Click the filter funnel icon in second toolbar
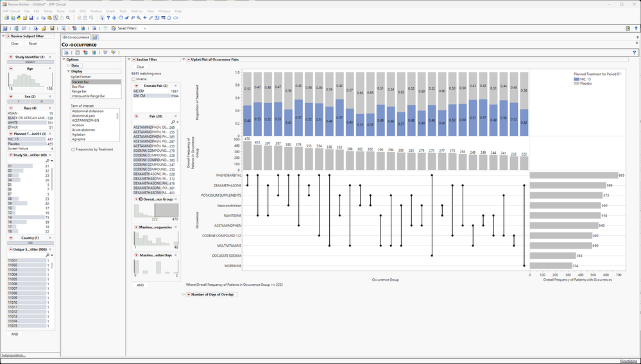This screenshot has width=641, height=364. [105, 29]
